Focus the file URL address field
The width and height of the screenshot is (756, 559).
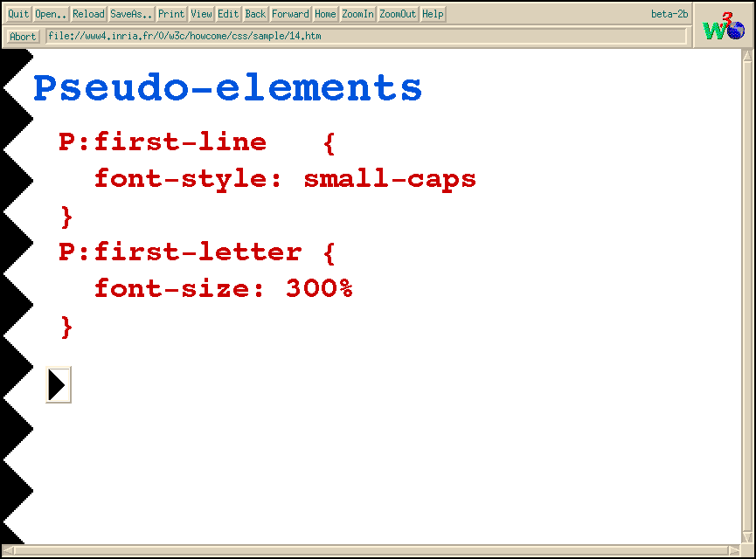point(367,37)
